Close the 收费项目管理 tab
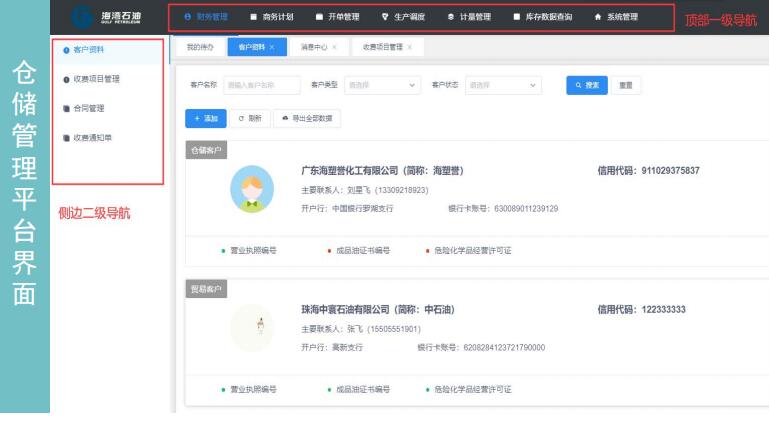This screenshot has height=435, width=769. [410, 47]
